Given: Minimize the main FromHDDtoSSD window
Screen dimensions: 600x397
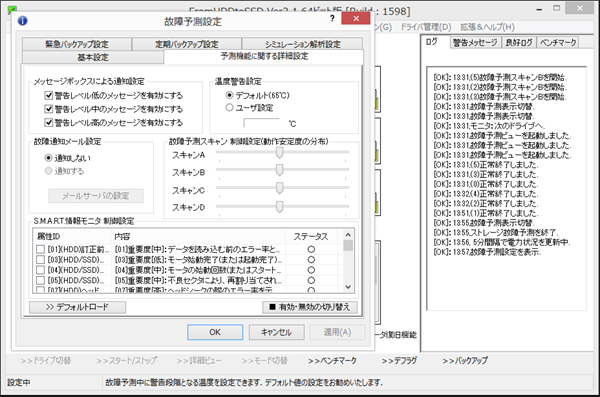Looking at the screenshot, I should pyautogui.click(x=539, y=10).
